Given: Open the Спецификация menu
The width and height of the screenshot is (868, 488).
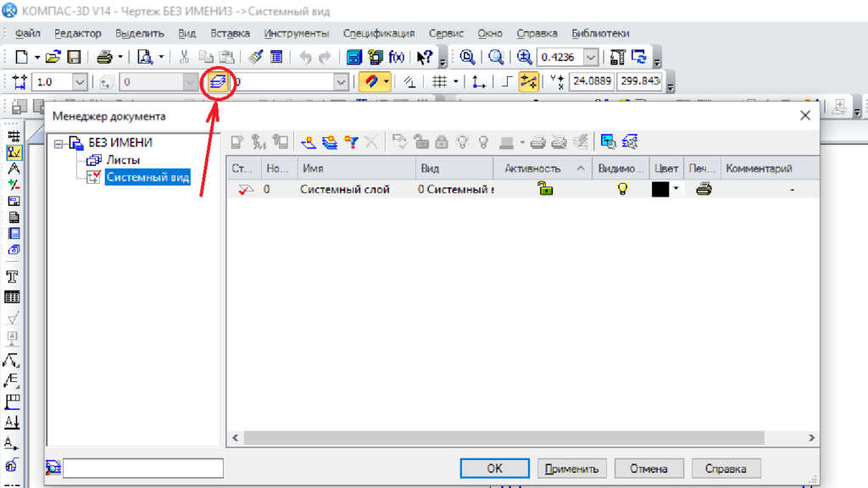Looking at the screenshot, I should (378, 33).
